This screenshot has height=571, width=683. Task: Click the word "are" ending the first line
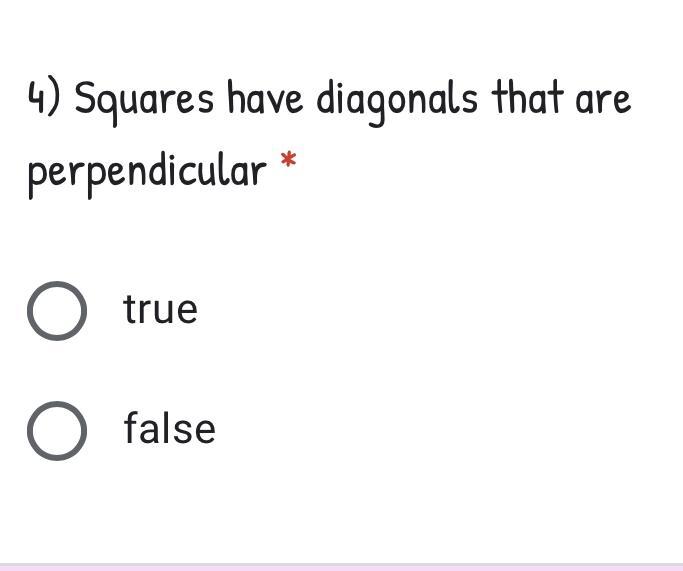coord(603,101)
